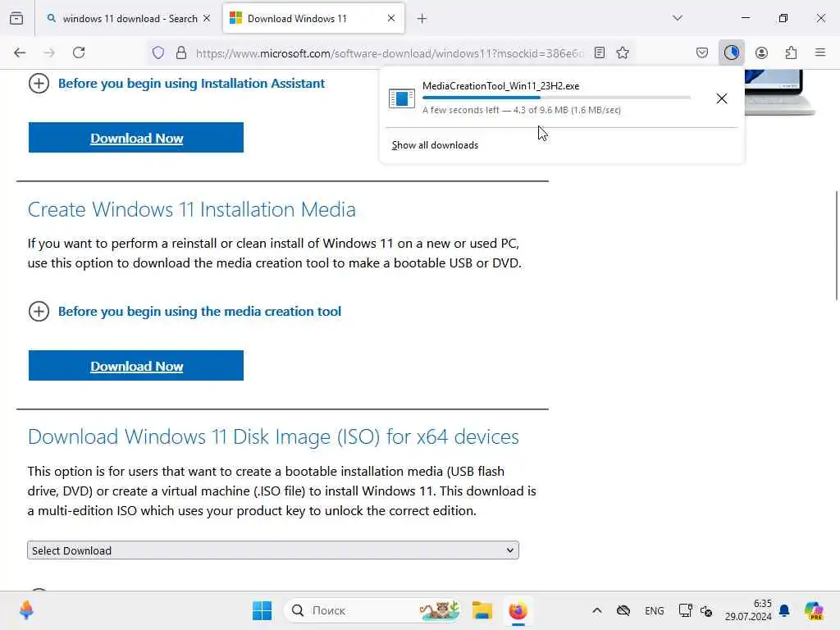Click the MediaCreationTool_Win11_23H2.exe file icon

[x=402, y=98]
